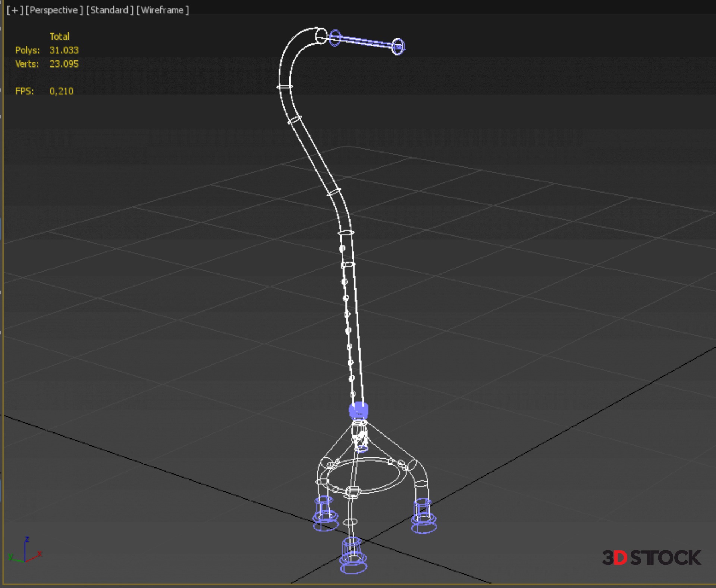716x588 pixels.
Task: Click the lowest adjustment hole on shaft
Action: point(353,394)
